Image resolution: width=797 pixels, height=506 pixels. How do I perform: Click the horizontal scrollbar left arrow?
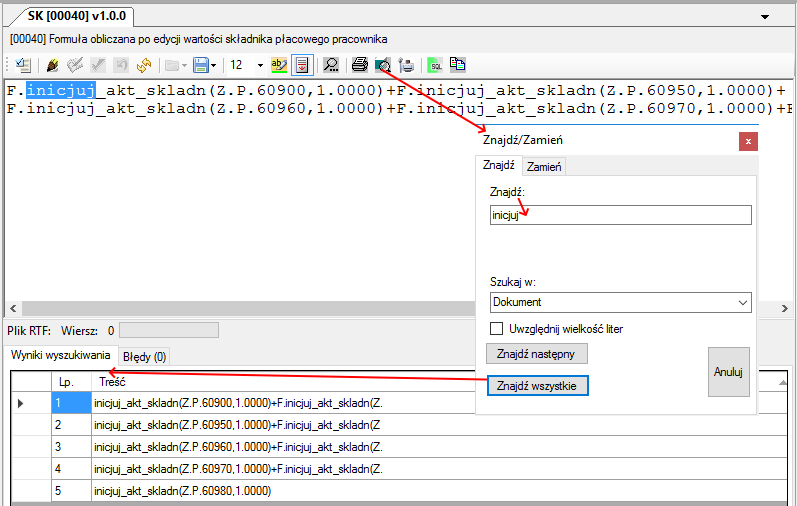[13, 308]
